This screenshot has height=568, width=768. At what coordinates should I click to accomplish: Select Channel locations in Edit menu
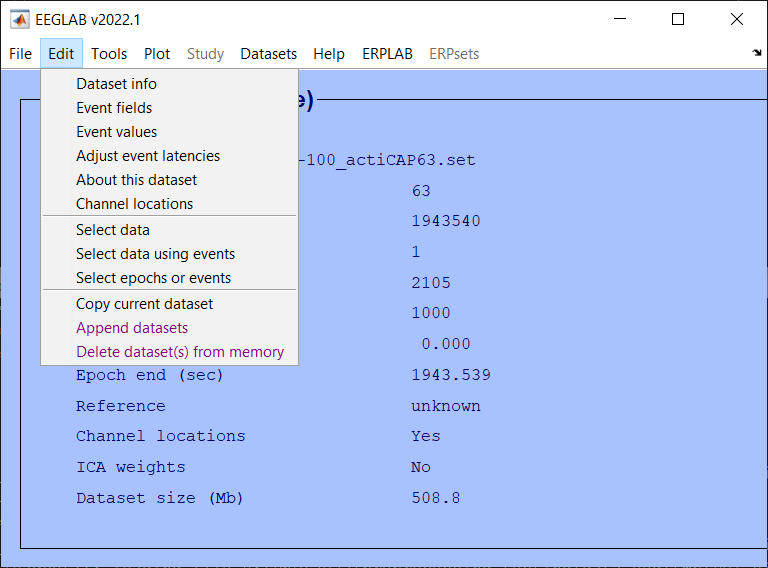click(x=134, y=204)
